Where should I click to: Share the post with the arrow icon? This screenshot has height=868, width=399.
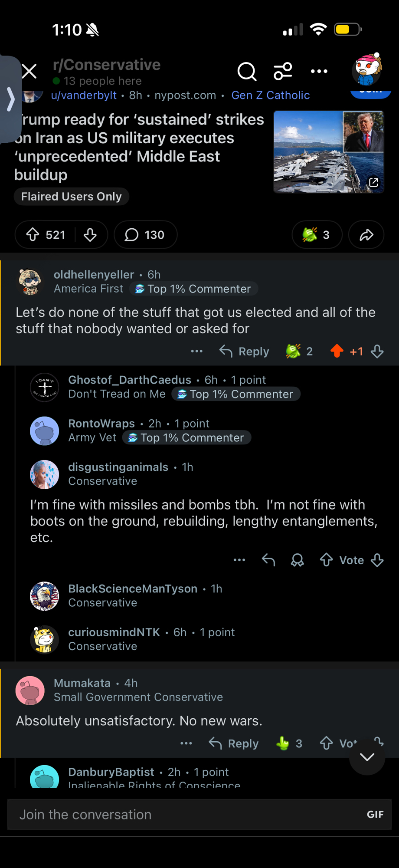point(366,235)
